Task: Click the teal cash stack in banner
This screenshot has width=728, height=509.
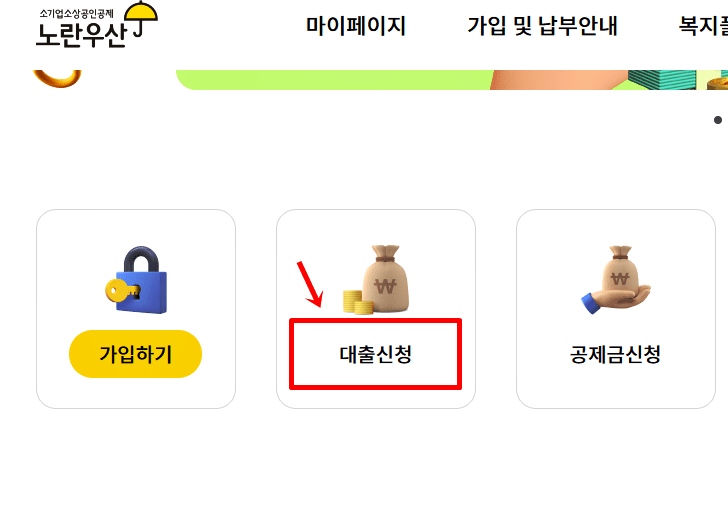Action: point(663,79)
